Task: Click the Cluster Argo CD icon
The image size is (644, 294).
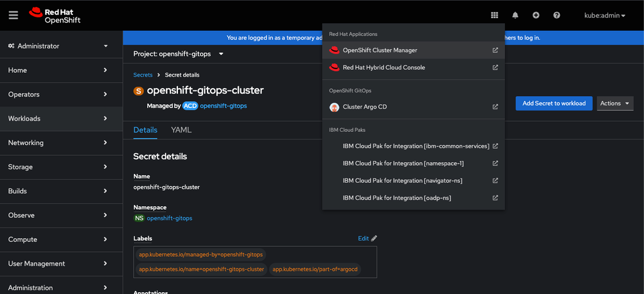Action: pos(335,107)
